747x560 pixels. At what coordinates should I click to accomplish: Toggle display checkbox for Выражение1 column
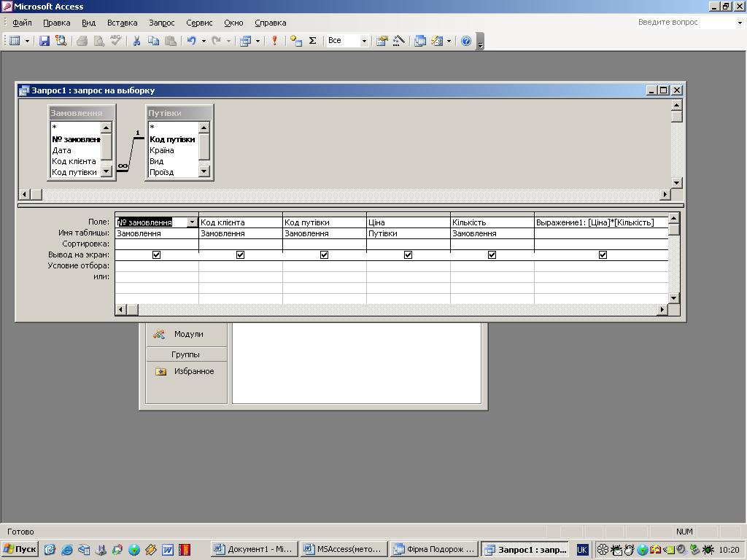tap(603, 255)
